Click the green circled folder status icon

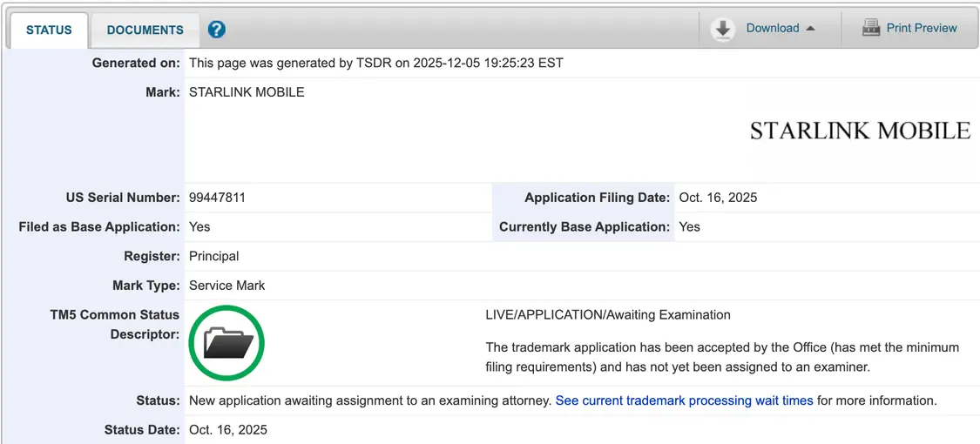226,344
